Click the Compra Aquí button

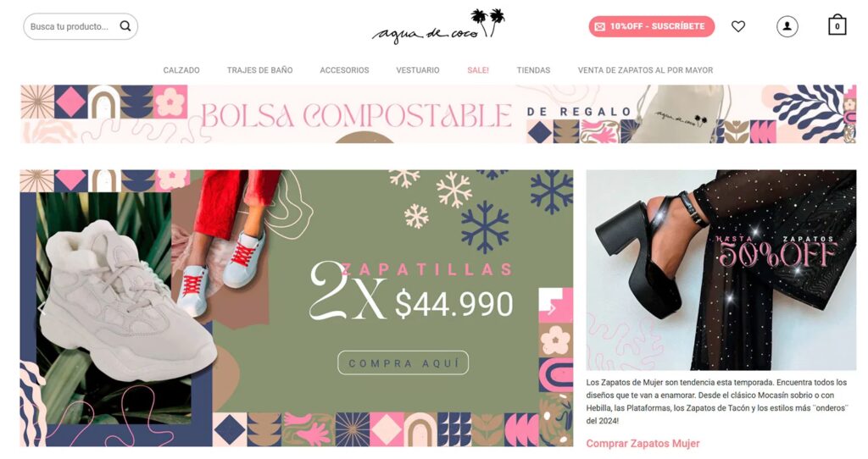(403, 362)
